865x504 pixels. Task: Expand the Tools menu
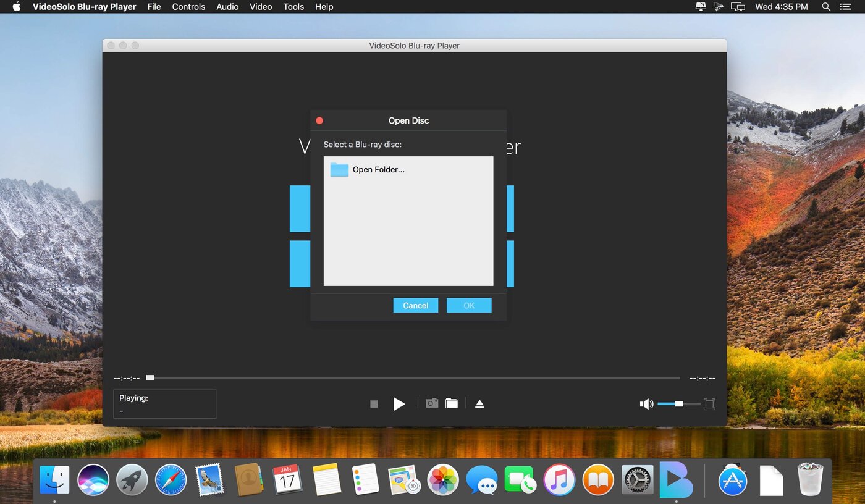pyautogui.click(x=293, y=7)
